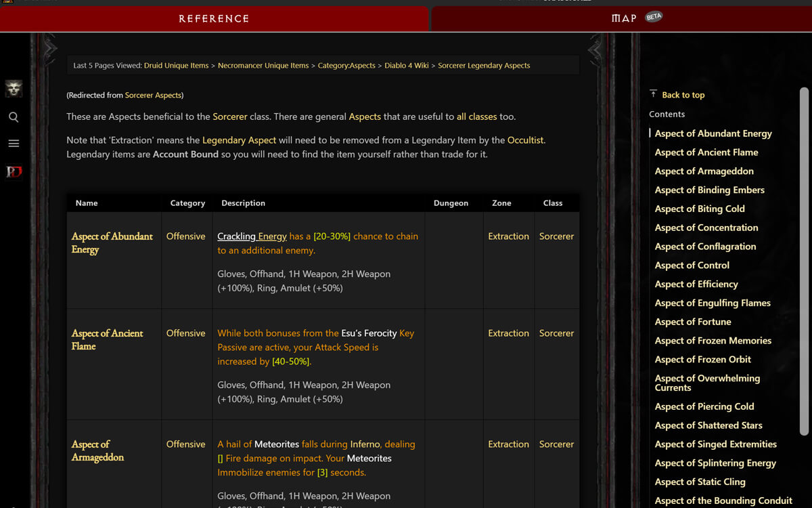This screenshot has height=508, width=812.
Task: Open Aspect of Armageddon table entry
Action: [98, 450]
